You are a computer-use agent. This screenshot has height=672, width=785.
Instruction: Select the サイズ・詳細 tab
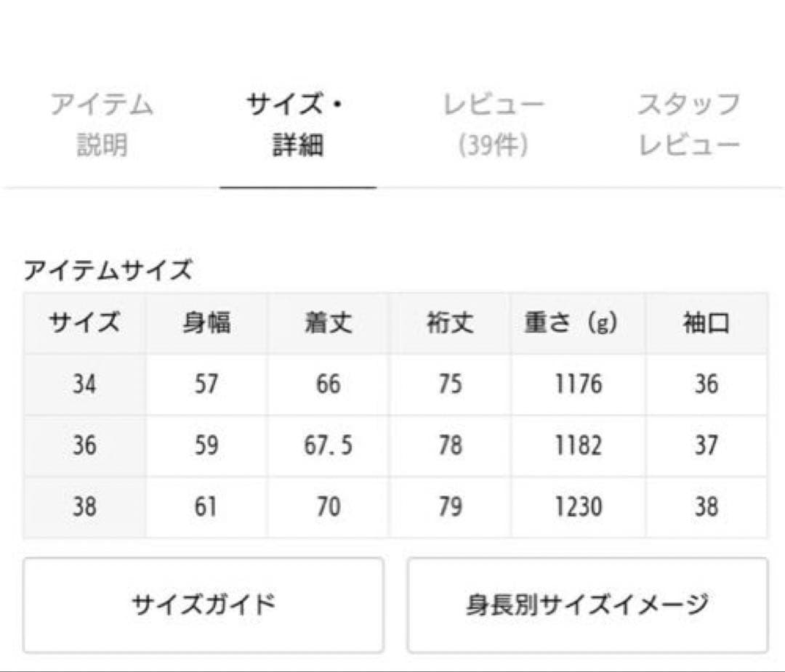point(297,124)
